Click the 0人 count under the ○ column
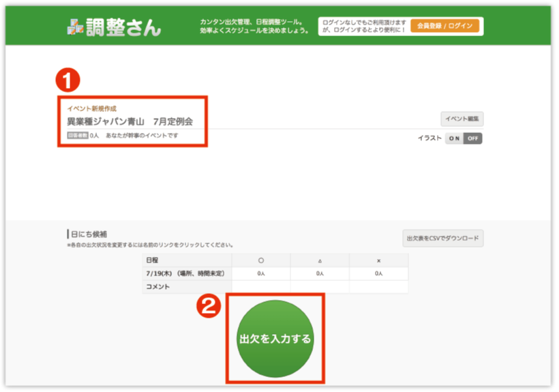Image resolution: width=559 pixels, height=392 pixels. pos(261,273)
